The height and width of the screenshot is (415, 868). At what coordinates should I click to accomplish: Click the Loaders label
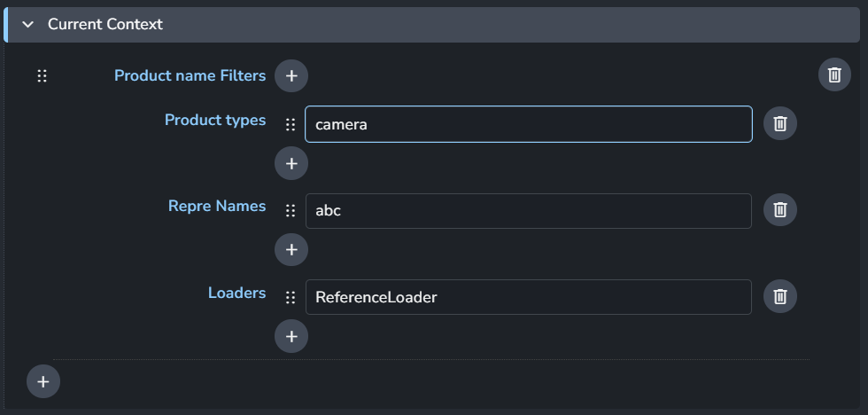(236, 293)
